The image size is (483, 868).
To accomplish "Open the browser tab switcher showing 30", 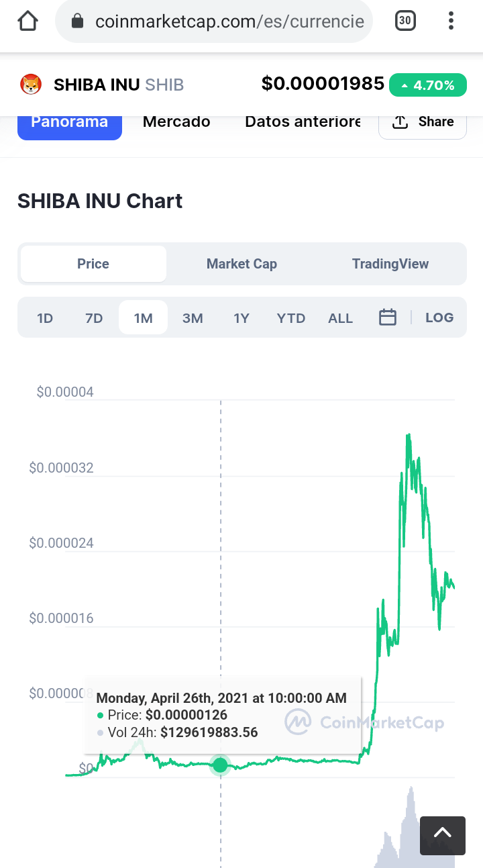I will pos(405,21).
